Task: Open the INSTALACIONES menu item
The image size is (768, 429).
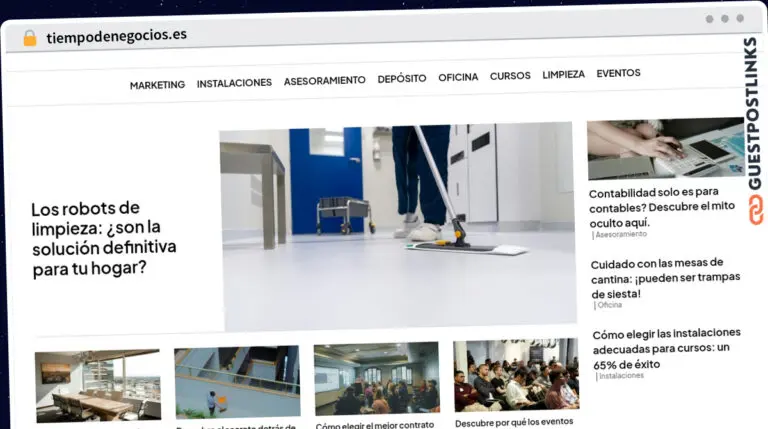Action: click(x=234, y=83)
